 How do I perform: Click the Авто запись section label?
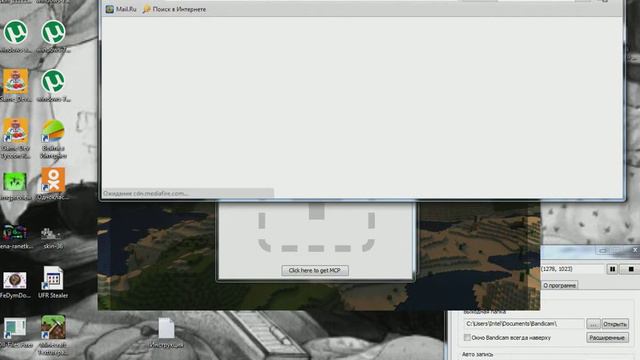tap(477, 354)
